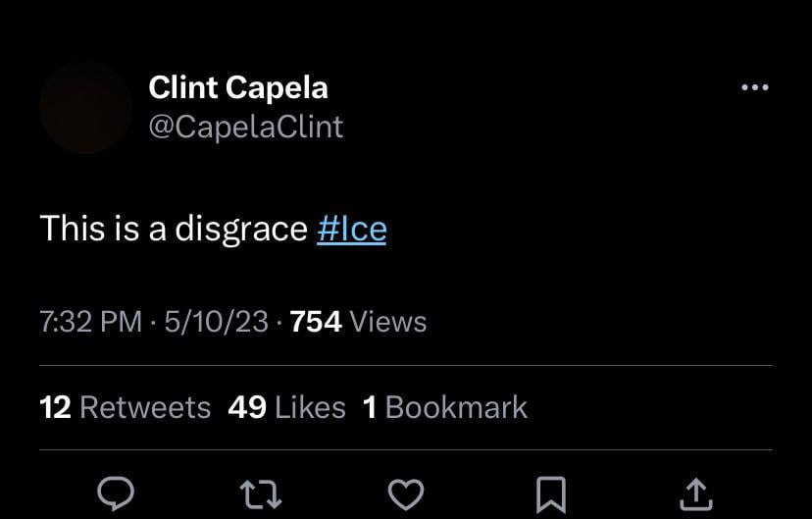Open the 1 Bookmark count
Image resolution: width=812 pixels, height=519 pixels.
click(445, 407)
